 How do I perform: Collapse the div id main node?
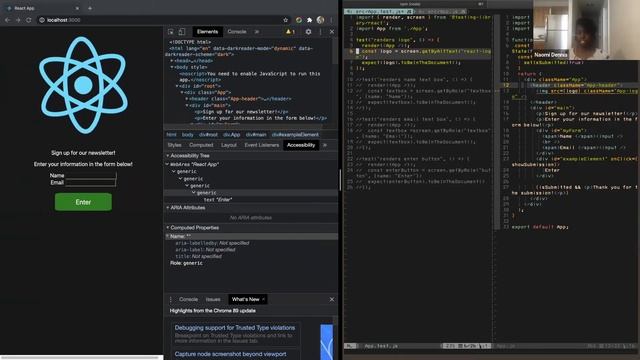(x=187, y=105)
